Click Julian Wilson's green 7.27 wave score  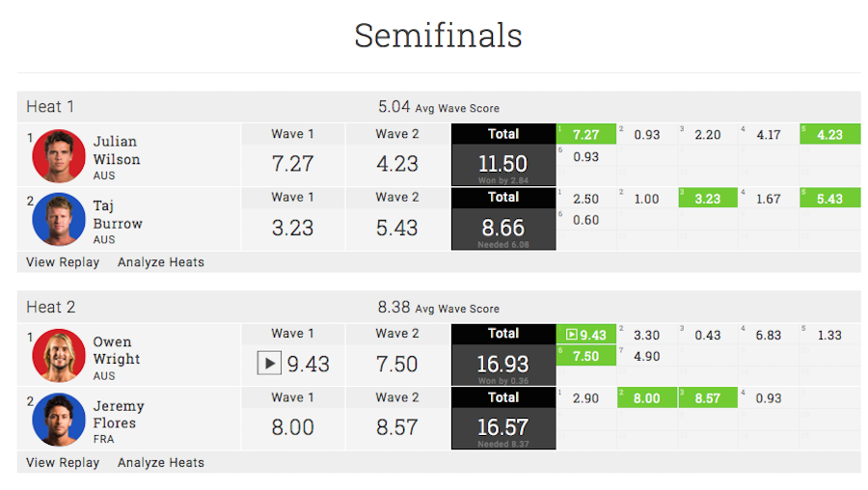(585, 134)
